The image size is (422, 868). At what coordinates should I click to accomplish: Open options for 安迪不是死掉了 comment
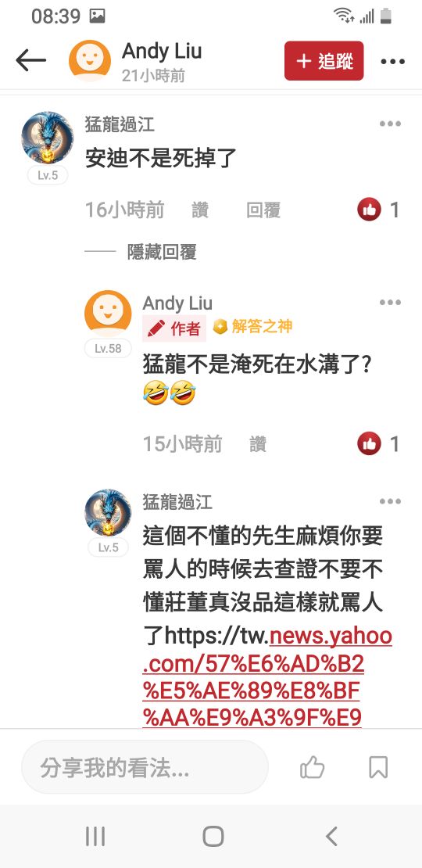(x=390, y=124)
